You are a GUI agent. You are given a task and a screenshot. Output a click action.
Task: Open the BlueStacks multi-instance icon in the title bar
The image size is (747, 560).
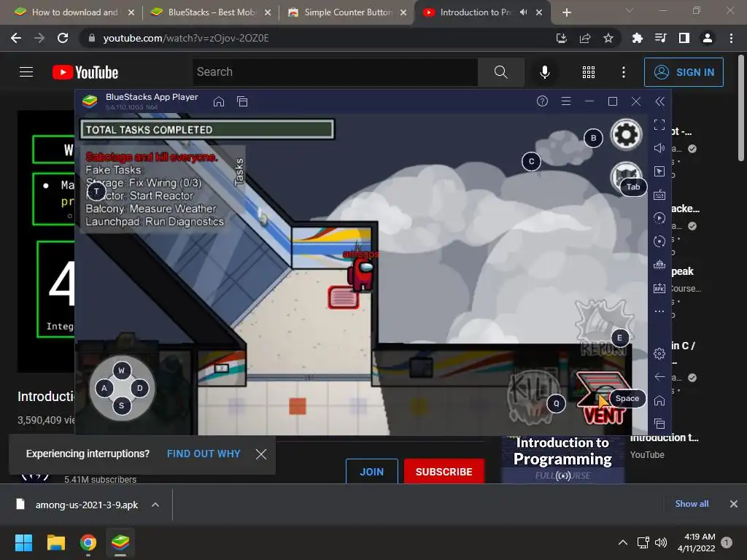[242, 101]
